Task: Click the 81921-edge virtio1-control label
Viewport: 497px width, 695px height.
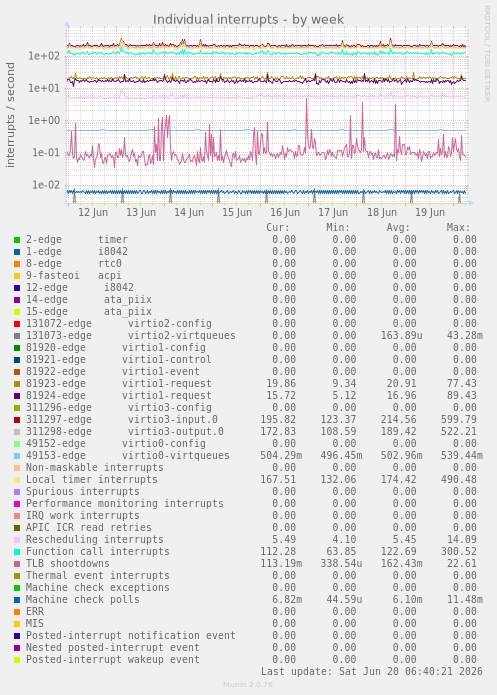Action: click(119, 359)
